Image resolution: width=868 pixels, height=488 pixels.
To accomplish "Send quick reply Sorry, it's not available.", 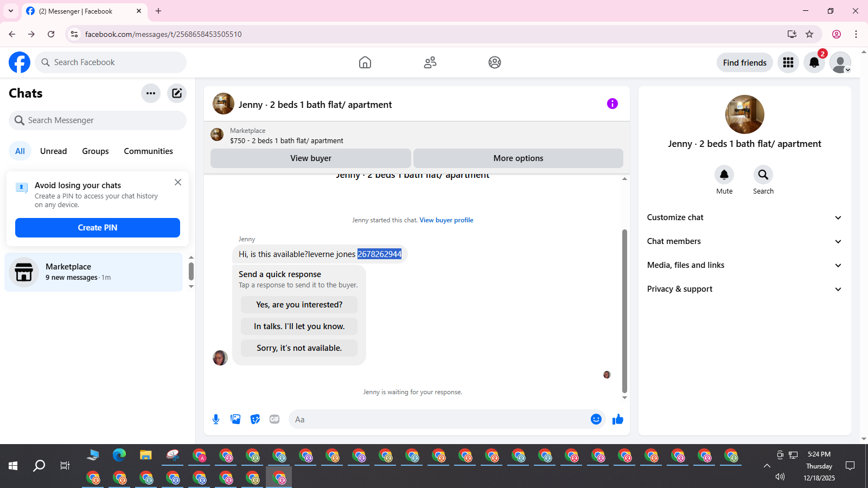I will coord(299,348).
